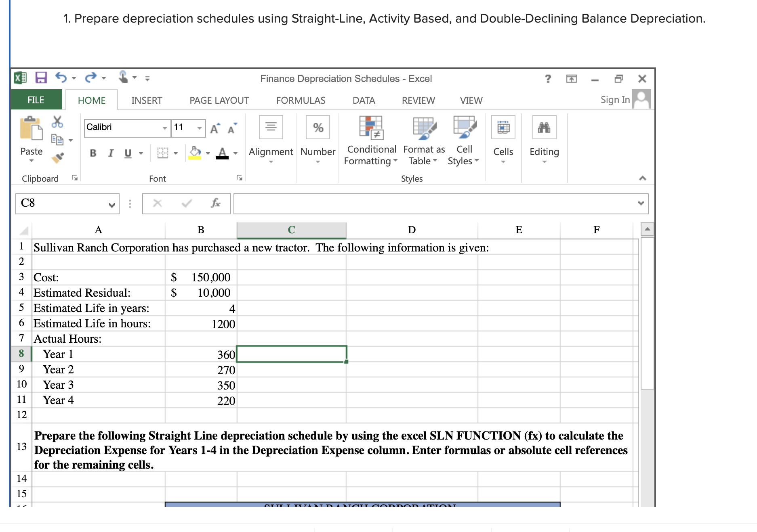Click the Sign In link
The width and height of the screenshot is (757, 532).
615,99
